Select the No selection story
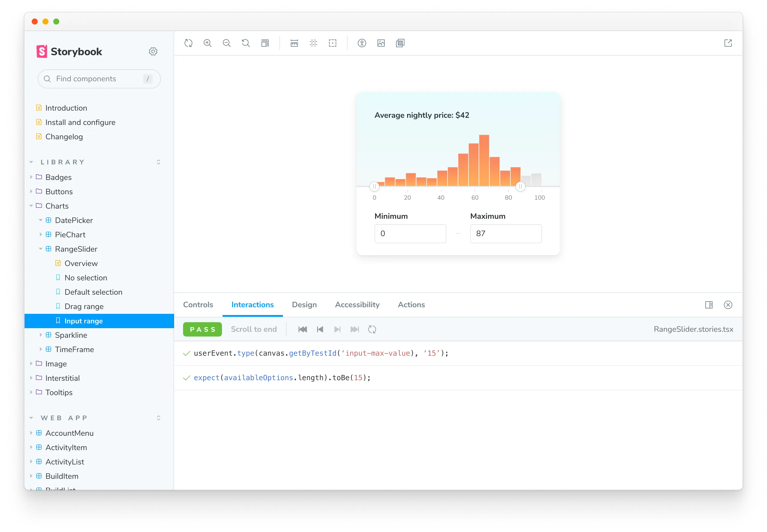Image resolution: width=767 pixels, height=532 pixels. coord(86,278)
